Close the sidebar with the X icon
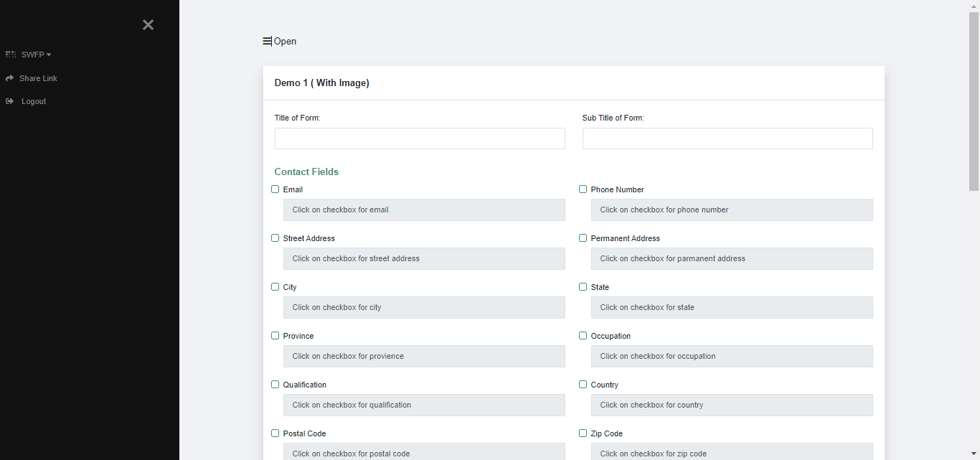Image resolution: width=980 pixels, height=460 pixels. click(x=148, y=25)
